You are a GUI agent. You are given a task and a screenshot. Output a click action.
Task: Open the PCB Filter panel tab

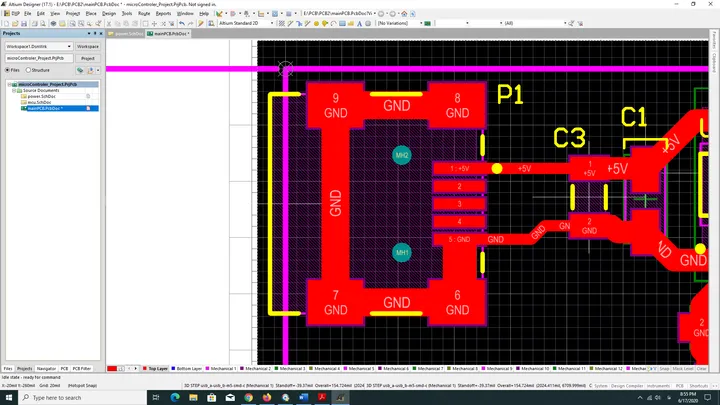[82, 369]
